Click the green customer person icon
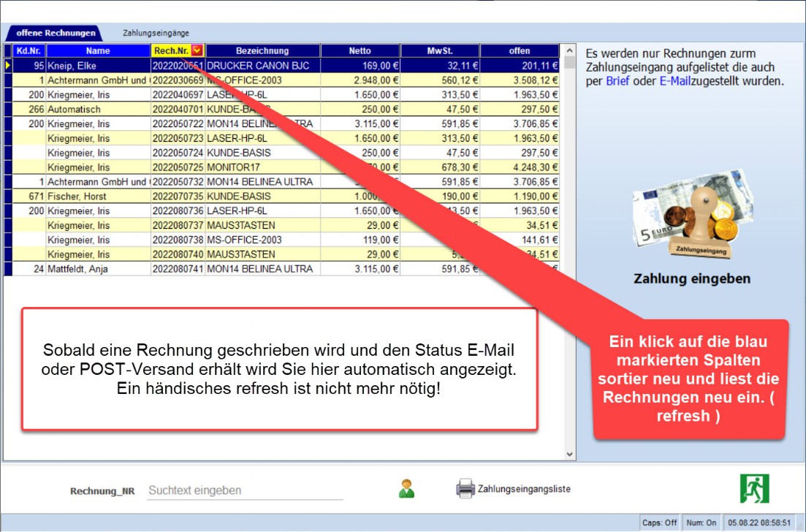806x532 pixels. [x=406, y=489]
